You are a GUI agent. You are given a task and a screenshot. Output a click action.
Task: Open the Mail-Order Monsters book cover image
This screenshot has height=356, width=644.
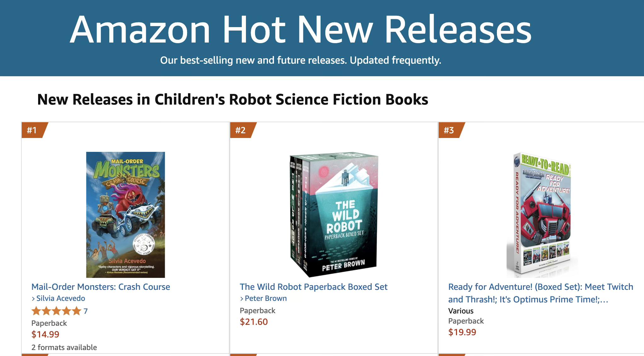pyautogui.click(x=125, y=215)
